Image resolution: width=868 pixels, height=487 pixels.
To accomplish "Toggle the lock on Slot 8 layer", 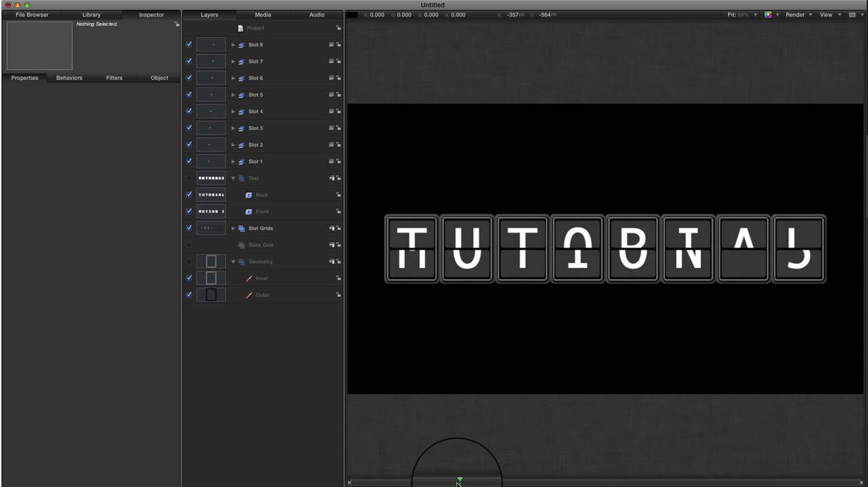I will [x=339, y=45].
